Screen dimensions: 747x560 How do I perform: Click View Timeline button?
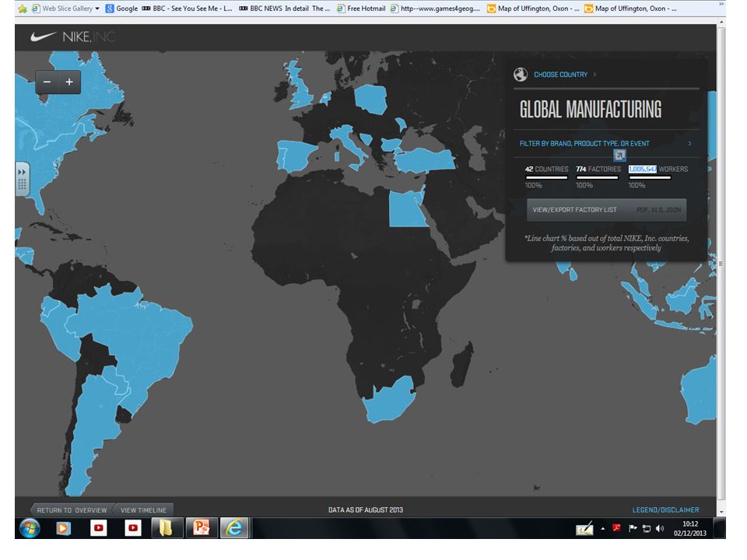(143, 510)
